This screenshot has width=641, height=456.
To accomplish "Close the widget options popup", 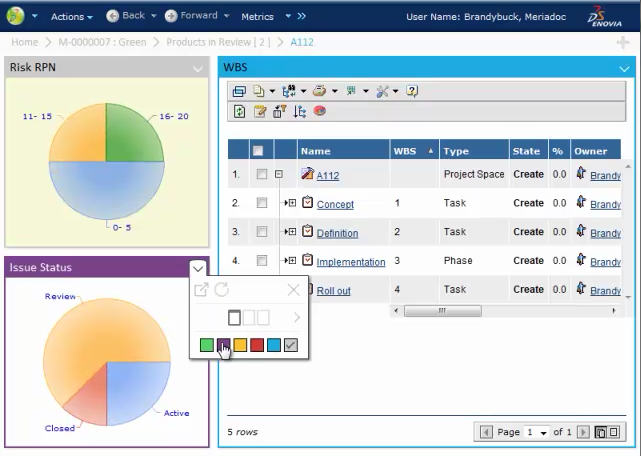I will click(293, 290).
